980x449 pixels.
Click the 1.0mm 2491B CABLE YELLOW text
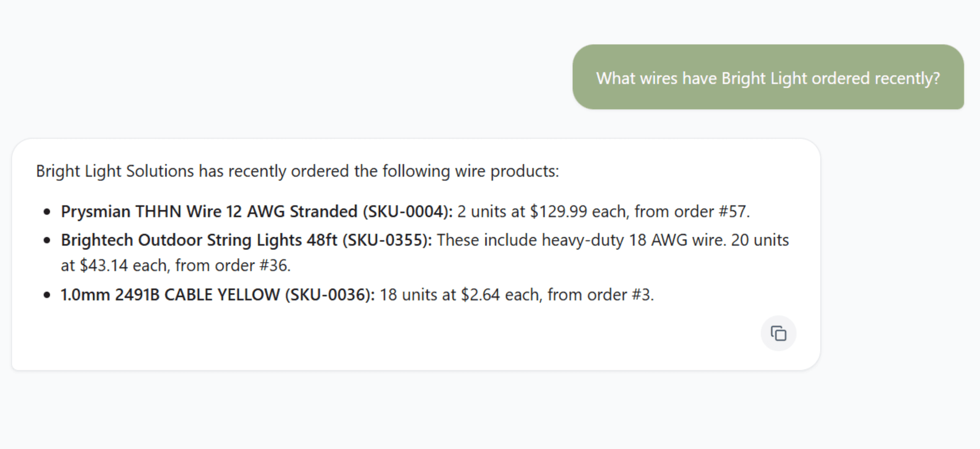coord(170,294)
